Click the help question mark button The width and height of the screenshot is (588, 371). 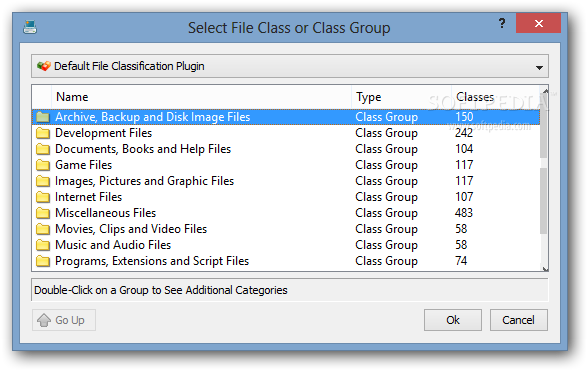pyautogui.click(x=502, y=23)
